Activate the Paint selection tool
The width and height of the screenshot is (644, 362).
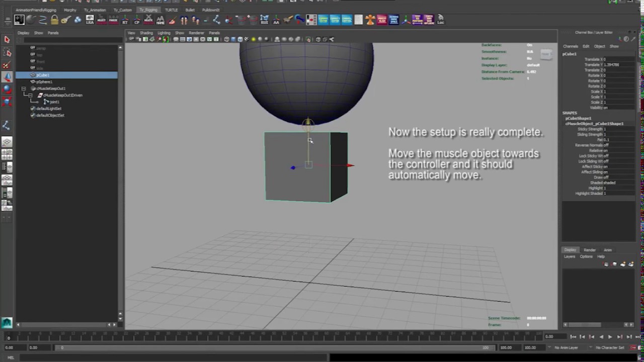point(7,65)
